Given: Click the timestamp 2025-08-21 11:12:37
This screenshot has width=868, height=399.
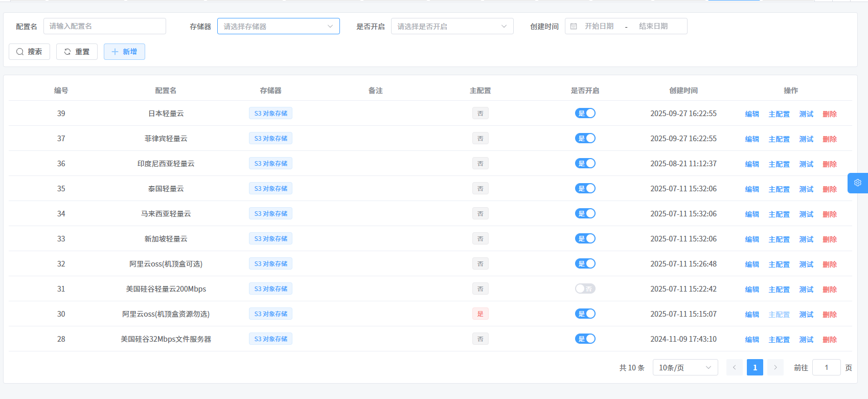Looking at the screenshot, I should click(683, 163).
